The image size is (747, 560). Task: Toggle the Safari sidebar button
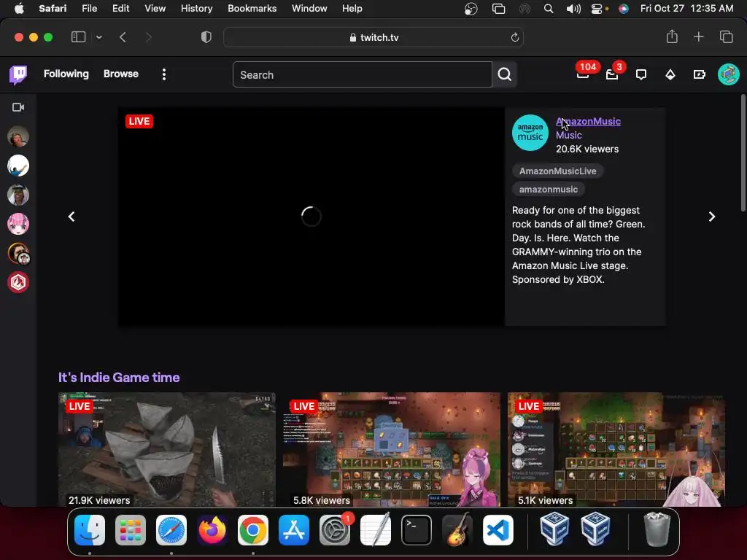click(x=78, y=37)
